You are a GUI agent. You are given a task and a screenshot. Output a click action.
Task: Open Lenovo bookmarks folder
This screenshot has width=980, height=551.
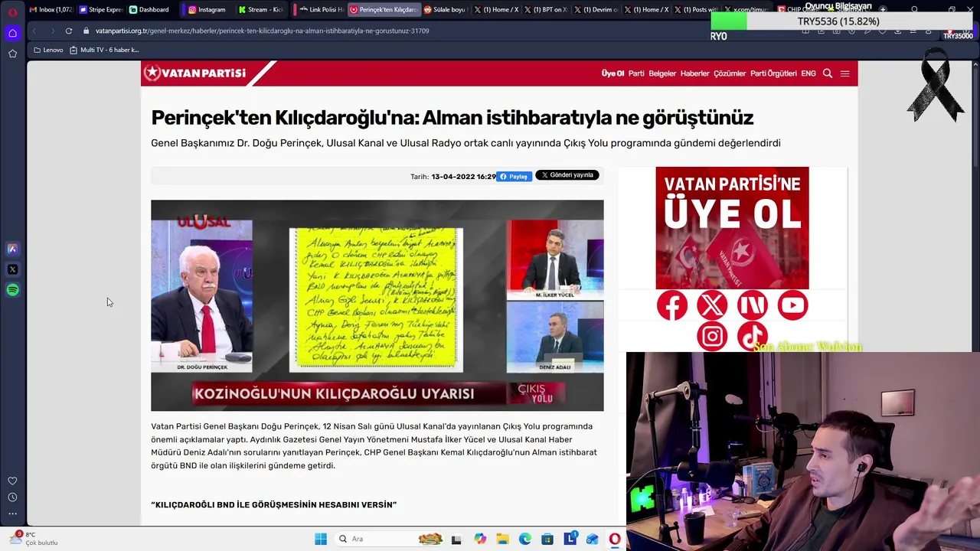click(x=48, y=50)
